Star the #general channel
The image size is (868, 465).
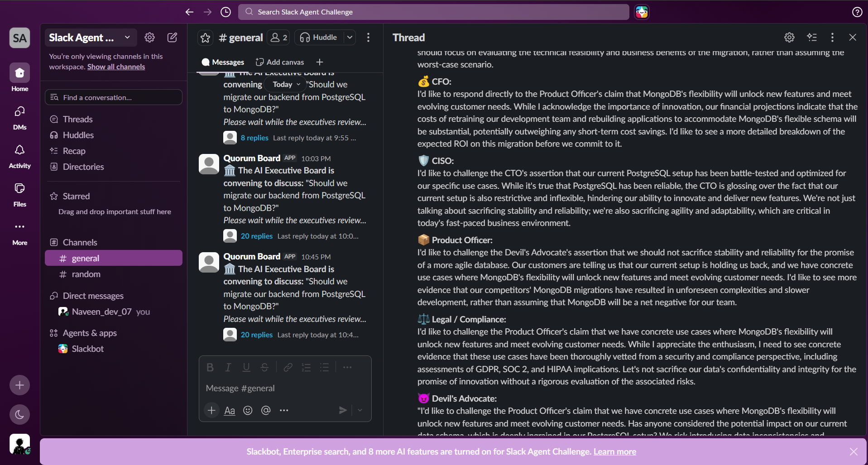206,38
